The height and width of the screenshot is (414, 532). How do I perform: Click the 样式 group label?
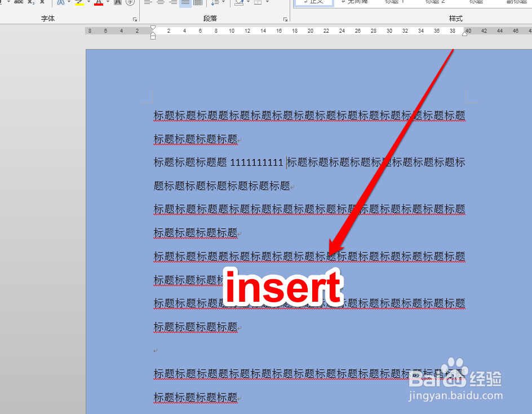click(456, 19)
